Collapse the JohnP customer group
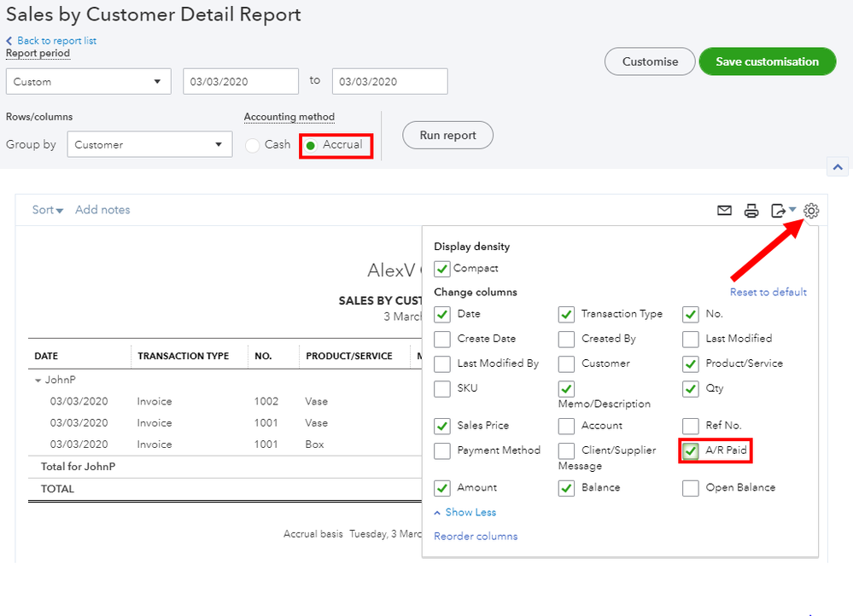Viewport: 853px width, 616px height. 38,381
